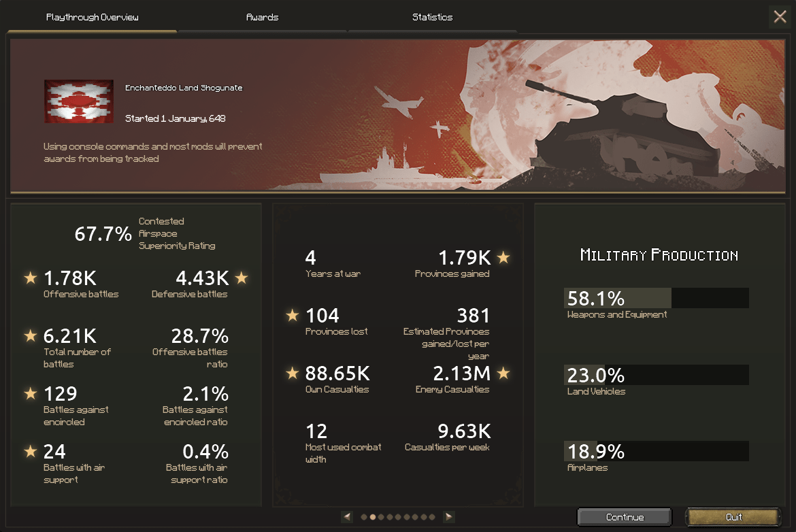Click the 'Enchanteddo Land Shogunate' country name
Viewport: 796px width, 532px height.
point(184,88)
